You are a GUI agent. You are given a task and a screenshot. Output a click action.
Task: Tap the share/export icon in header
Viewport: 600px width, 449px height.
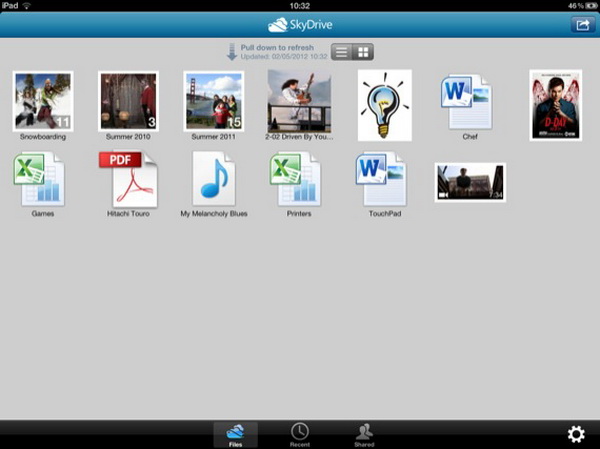click(582, 25)
